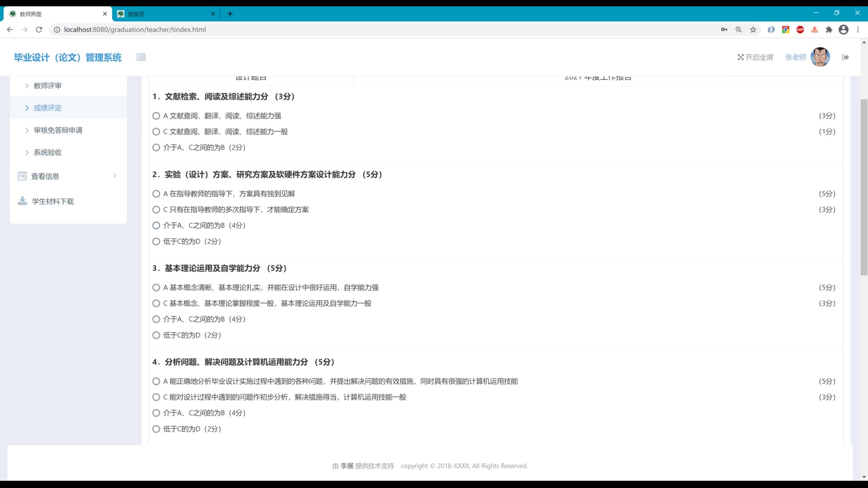Open the browser extensions puzzle icon

pos(829,30)
